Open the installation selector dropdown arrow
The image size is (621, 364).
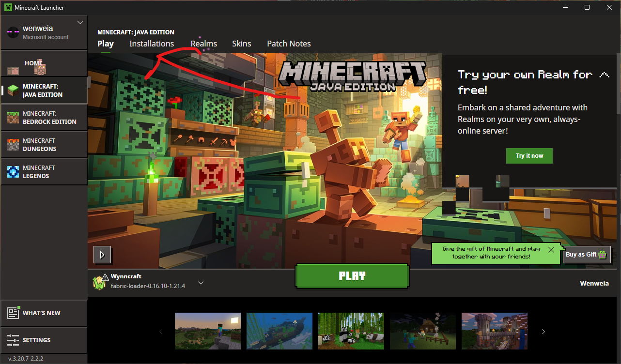(x=201, y=283)
